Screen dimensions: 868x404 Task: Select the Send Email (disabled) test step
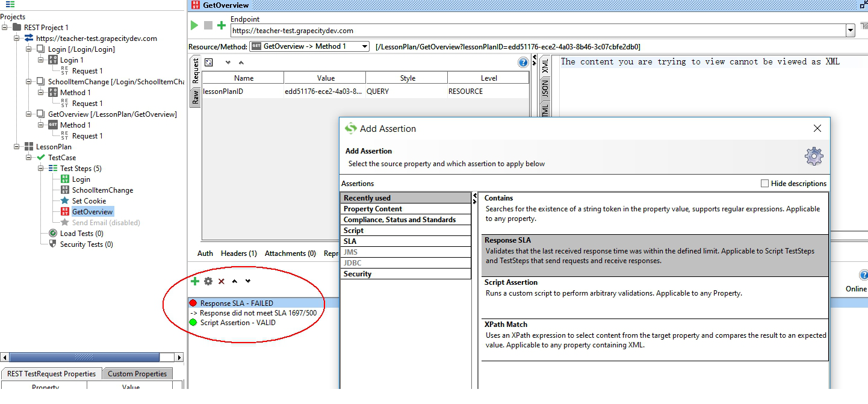coord(106,222)
